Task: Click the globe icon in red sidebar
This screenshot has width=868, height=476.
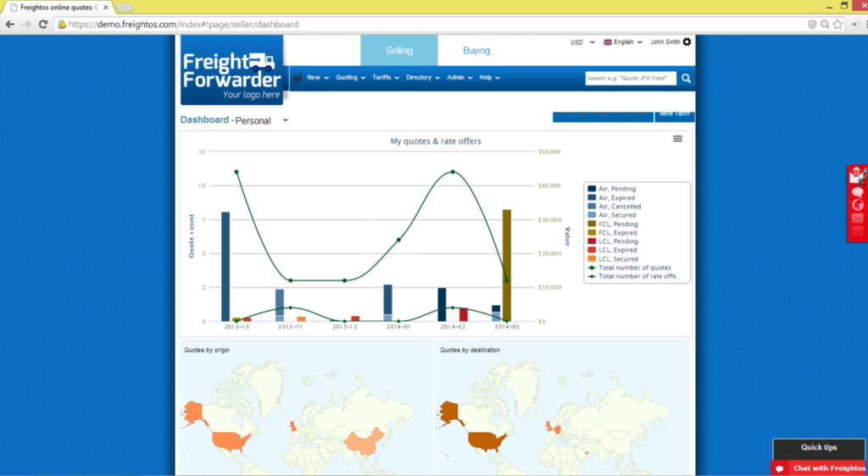Action: (x=858, y=204)
